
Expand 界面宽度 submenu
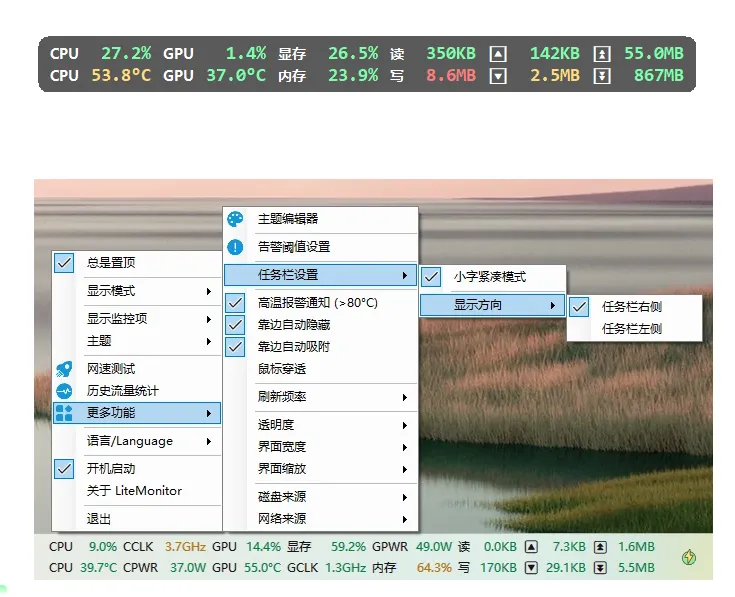(x=321, y=447)
